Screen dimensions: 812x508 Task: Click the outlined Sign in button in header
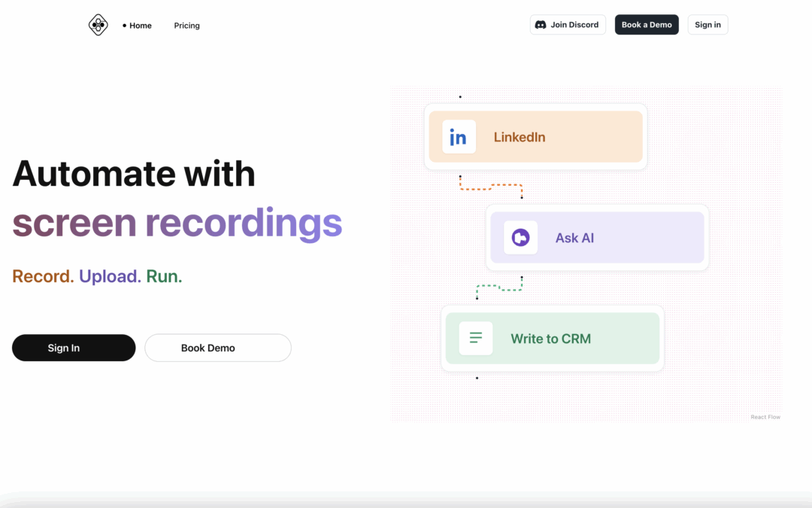point(707,25)
